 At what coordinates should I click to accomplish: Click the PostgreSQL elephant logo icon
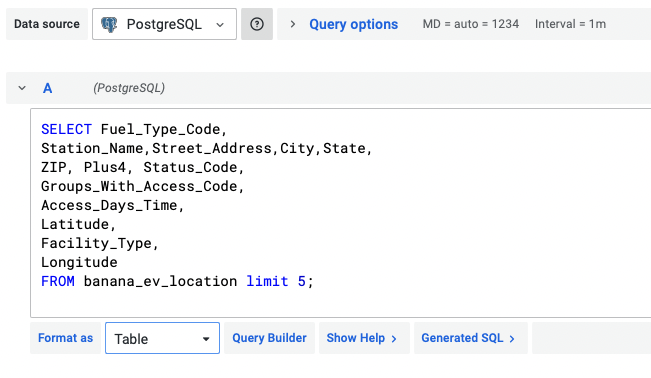(109, 24)
